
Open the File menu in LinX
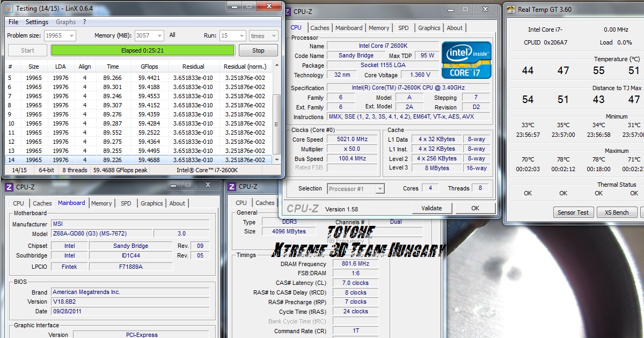(x=13, y=22)
